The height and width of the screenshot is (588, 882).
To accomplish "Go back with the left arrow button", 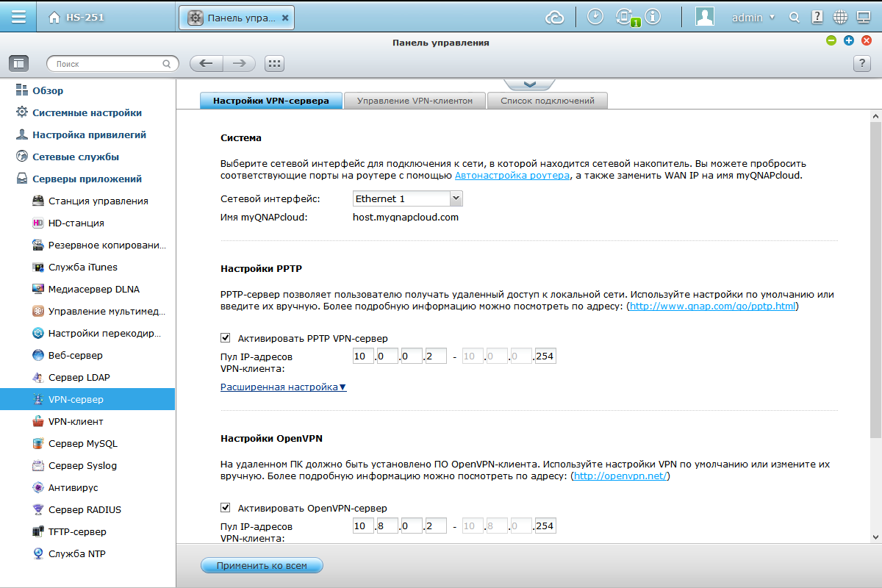I will pos(206,64).
